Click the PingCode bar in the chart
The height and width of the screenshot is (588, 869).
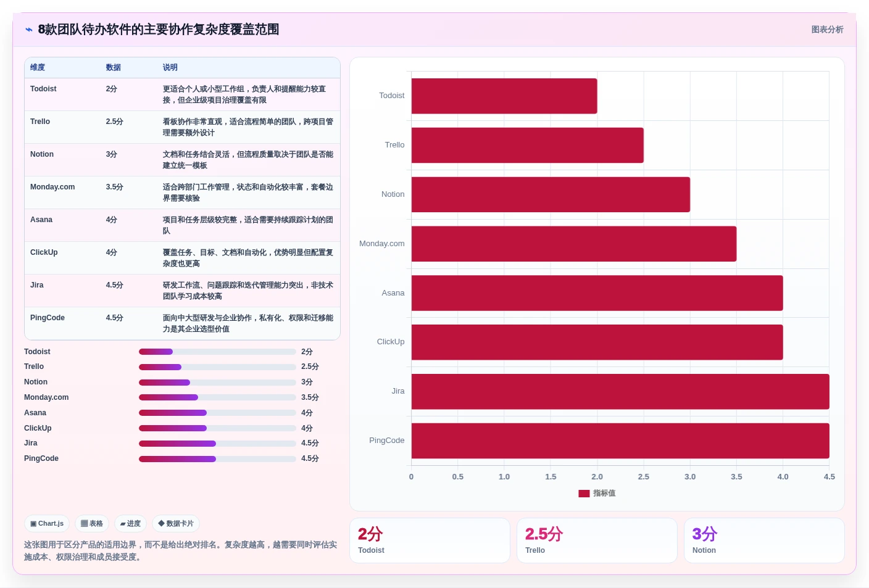(620, 441)
